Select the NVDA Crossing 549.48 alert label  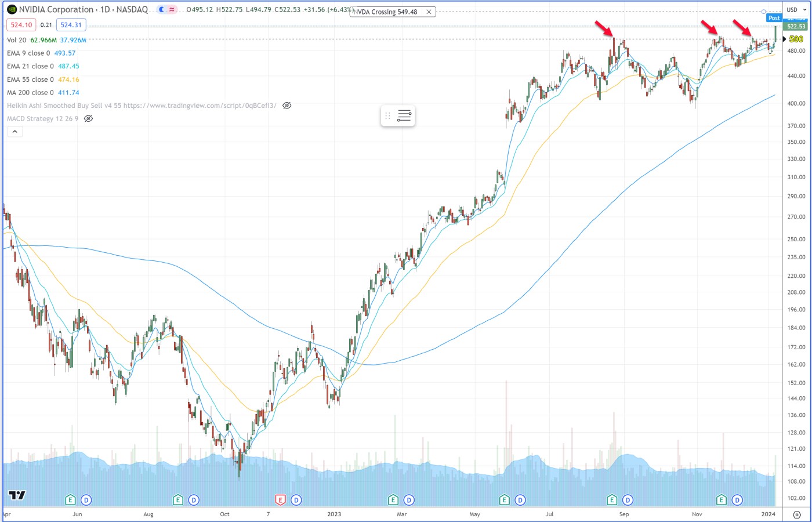387,12
